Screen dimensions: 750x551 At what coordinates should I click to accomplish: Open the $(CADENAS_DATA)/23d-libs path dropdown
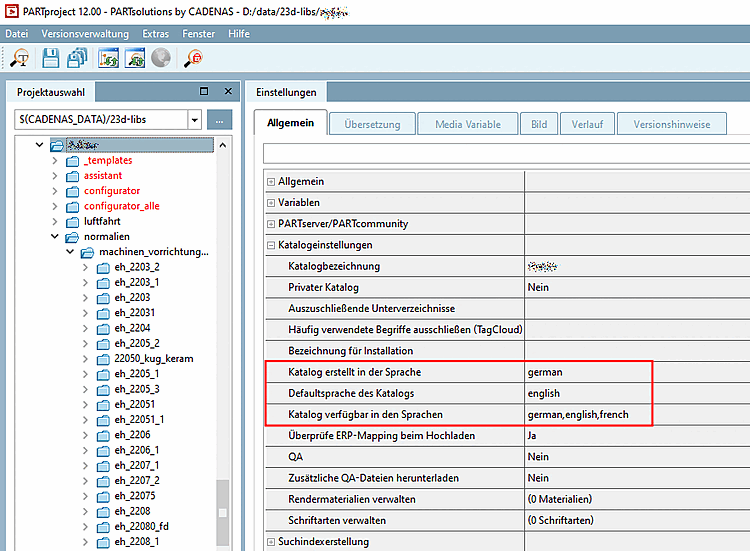195,120
